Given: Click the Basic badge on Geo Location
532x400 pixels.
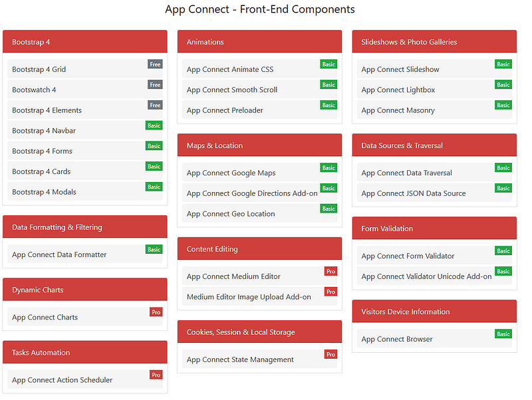Looking at the screenshot, I should click(329, 209).
